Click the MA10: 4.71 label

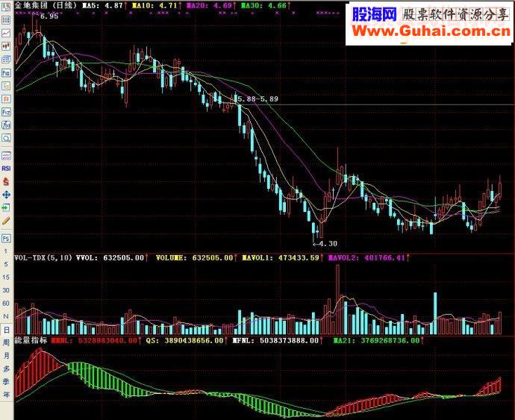pyautogui.click(x=154, y=5)
